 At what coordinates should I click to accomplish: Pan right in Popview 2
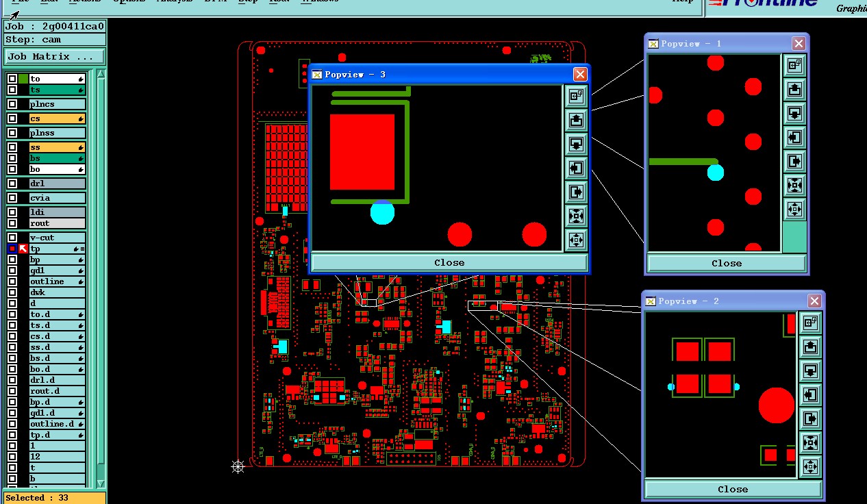coord(810,419)
